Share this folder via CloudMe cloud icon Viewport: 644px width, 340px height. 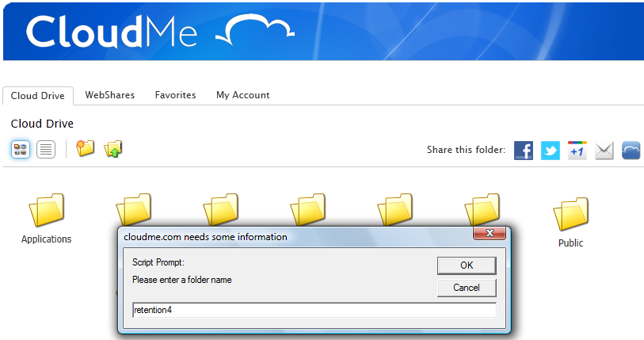click(x=631, y=151)
